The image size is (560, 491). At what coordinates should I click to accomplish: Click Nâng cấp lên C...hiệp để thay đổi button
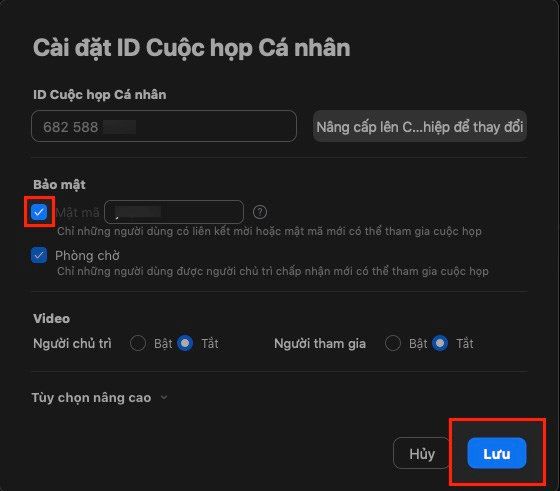point(420,126)
